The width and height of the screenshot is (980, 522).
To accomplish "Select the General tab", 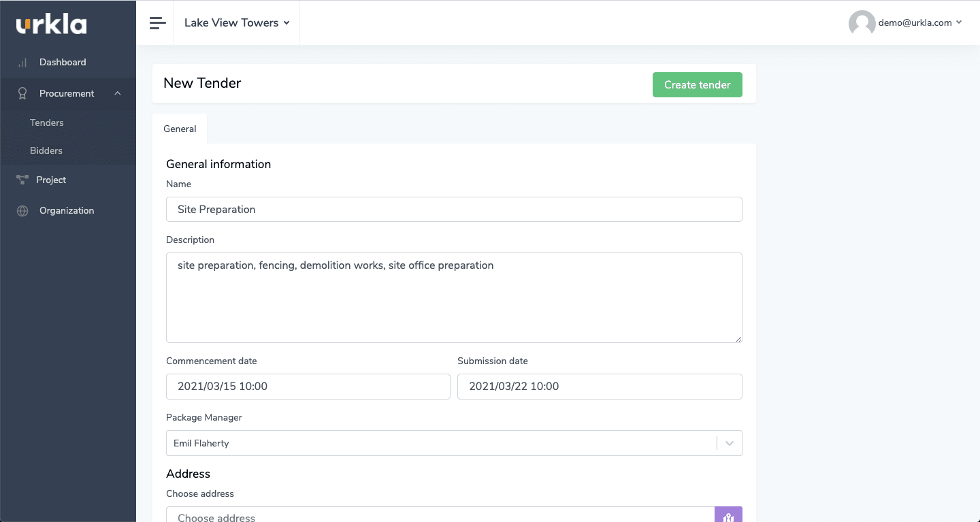I will coord(180,129).
